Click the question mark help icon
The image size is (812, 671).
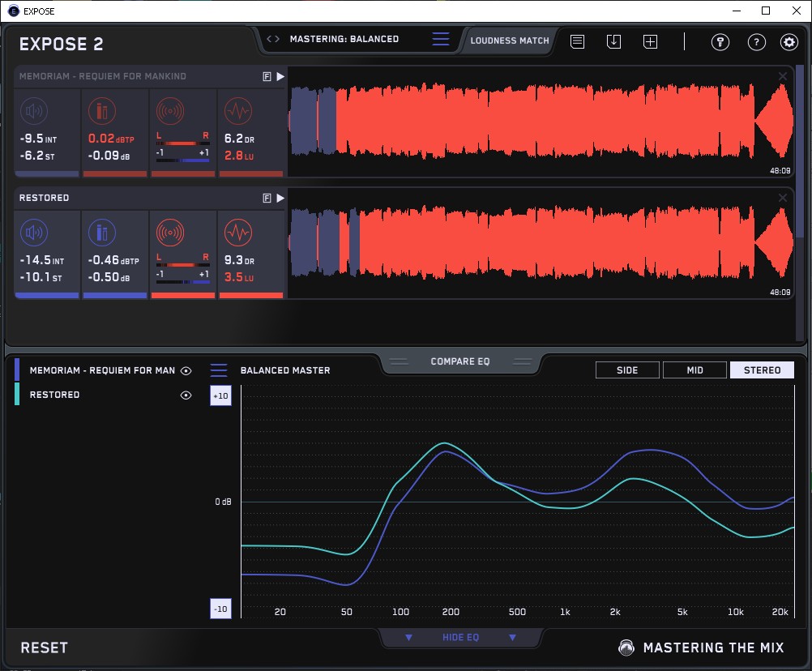(756, 42)
